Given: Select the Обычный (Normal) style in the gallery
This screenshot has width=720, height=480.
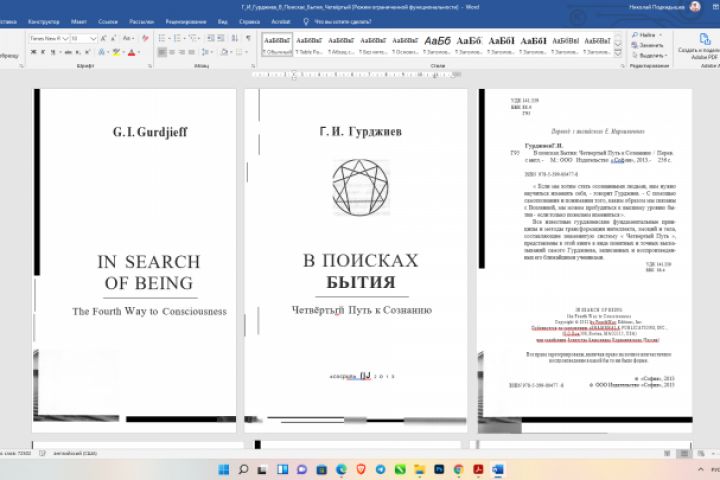Looking at the screenshot, I should coord(277,45).
